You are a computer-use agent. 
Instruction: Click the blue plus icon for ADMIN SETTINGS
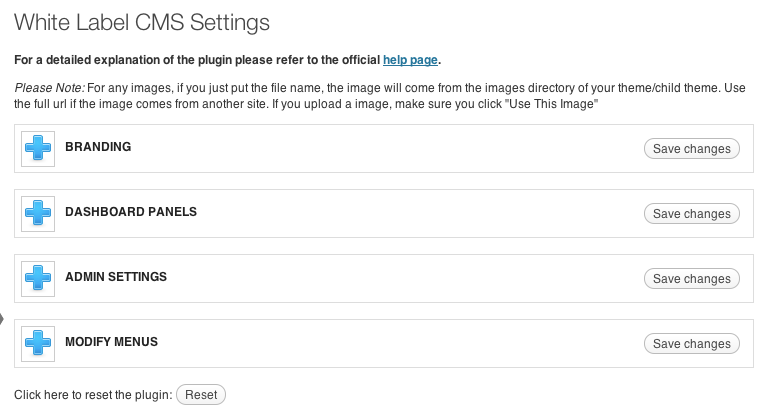coord(38,278)
